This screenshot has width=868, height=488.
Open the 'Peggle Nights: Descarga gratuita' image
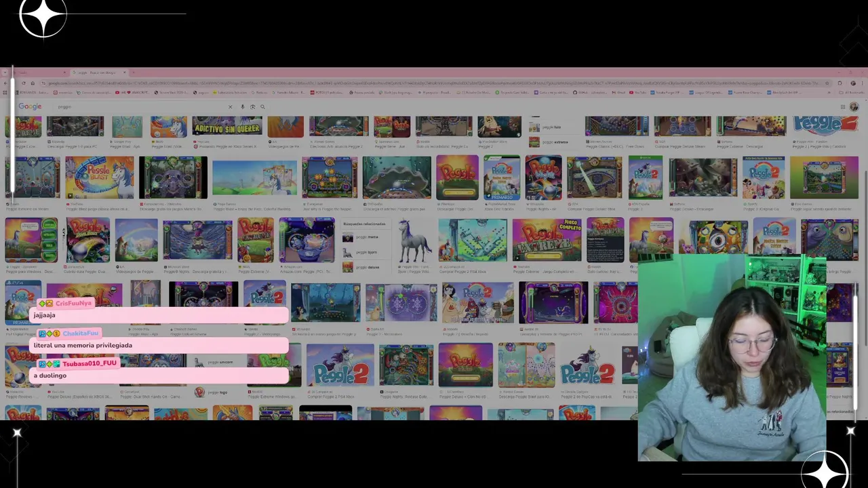tap(197, 240)
